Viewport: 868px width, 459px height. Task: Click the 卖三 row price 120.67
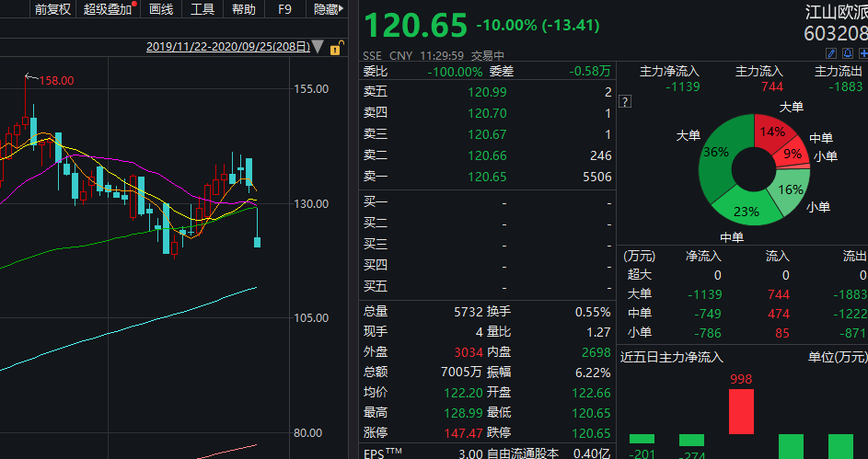tap(487, 134)
